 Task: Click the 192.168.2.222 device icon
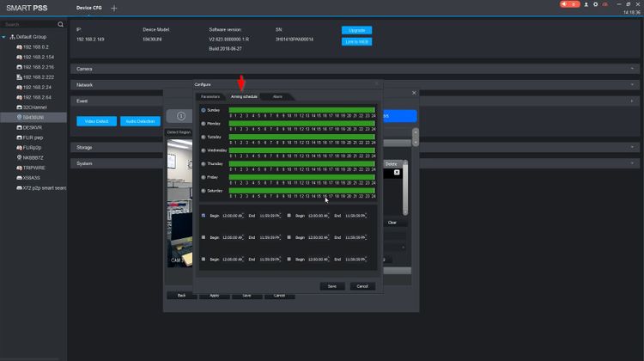[x=19, y=76]
